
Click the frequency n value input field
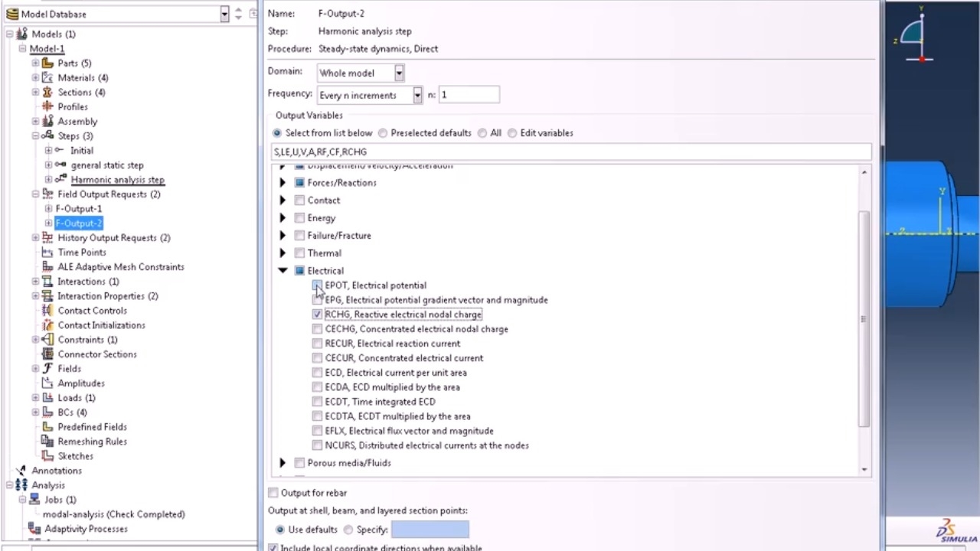point(468,95)
